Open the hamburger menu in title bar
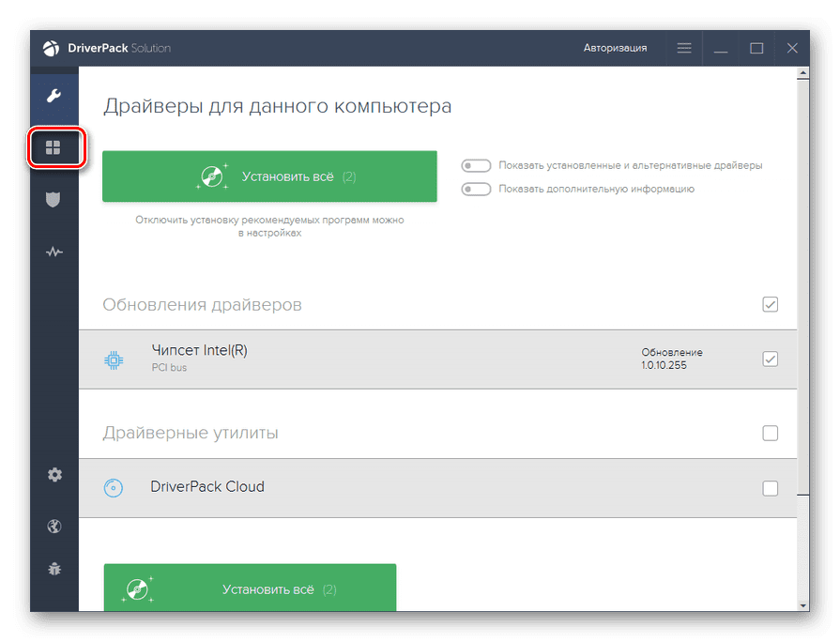The width and height of the screenshot is (840, 642). tap(684, 48)
